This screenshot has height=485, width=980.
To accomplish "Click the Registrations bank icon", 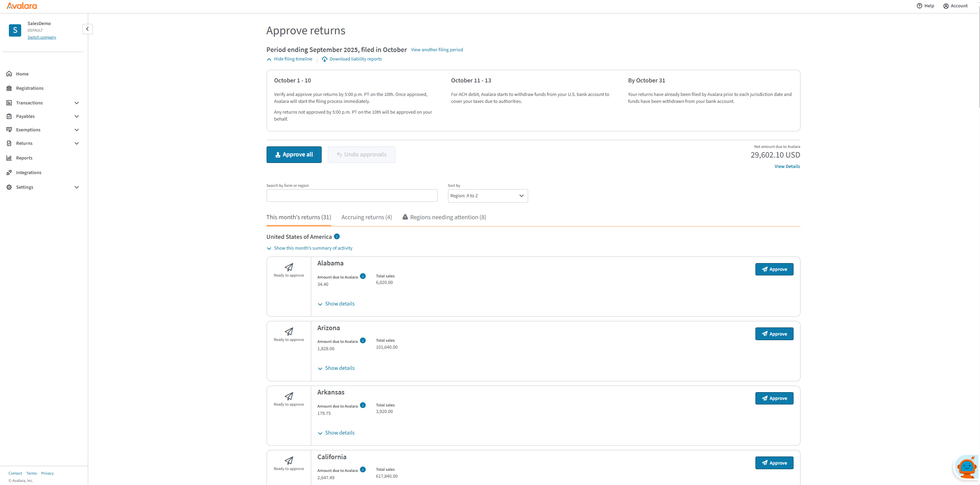I will coord(9,88).
